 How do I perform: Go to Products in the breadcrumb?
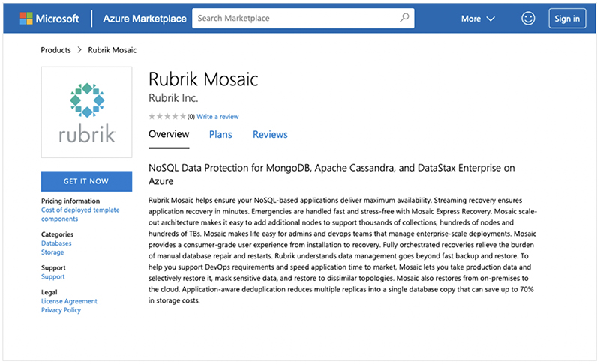[55, 50]
